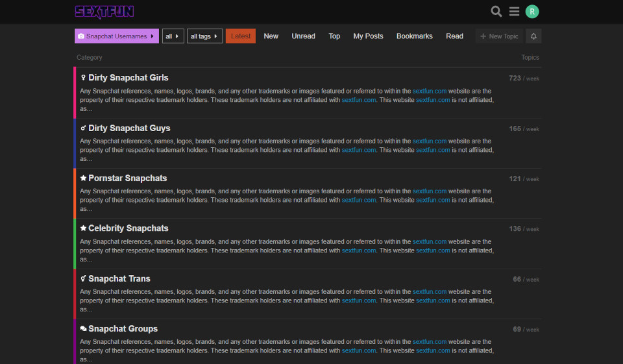Image resolution: width=623 pixels, height=364 pixels.
Task: Select the Unread tab
Action: [x=303, y=36]
